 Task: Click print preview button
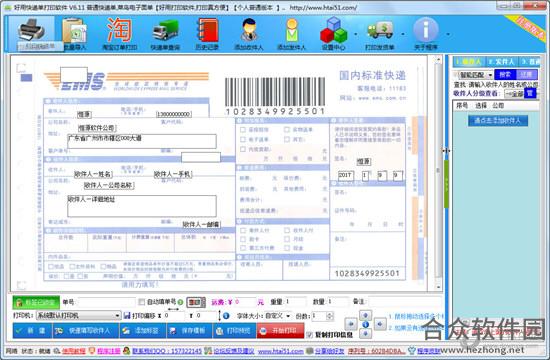(x=235, y=331)
